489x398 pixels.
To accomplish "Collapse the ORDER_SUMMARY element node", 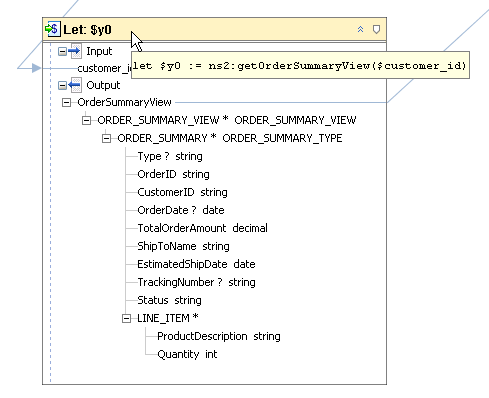I will click(107, 138).
